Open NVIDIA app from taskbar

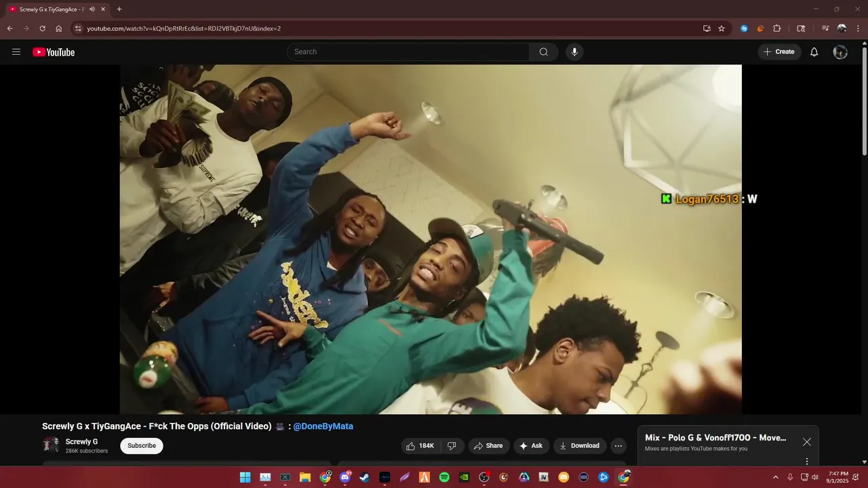point(464,477)
